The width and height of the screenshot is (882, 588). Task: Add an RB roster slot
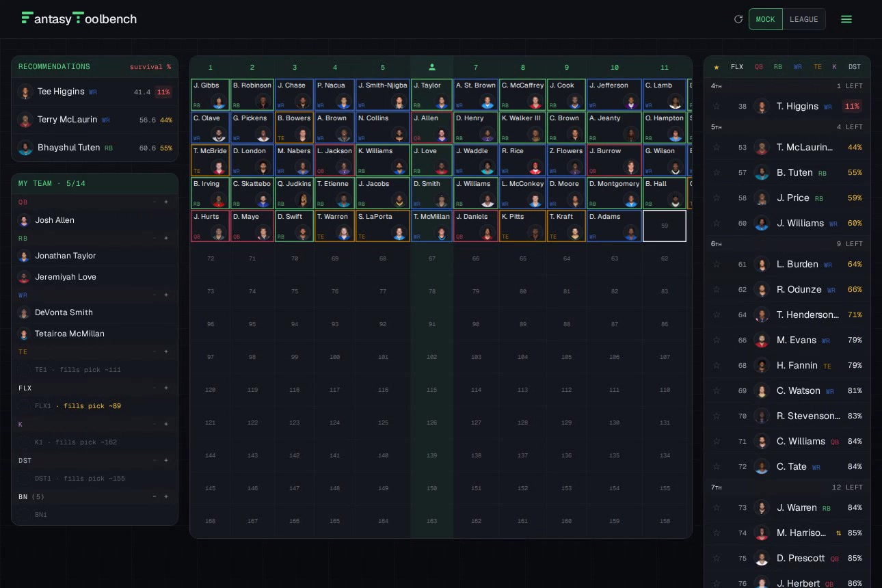coord(166,238)
